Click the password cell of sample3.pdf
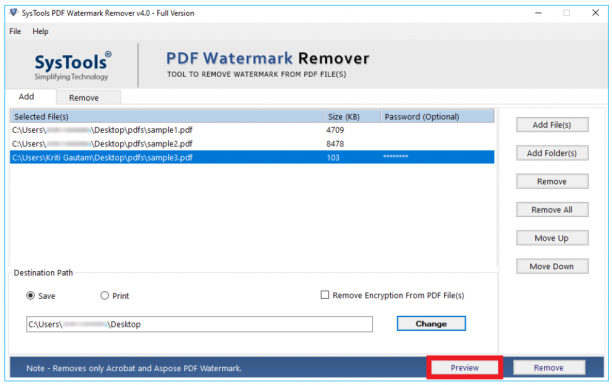The height and width of the screenshot is (385, 612). [x=437, y=157]
